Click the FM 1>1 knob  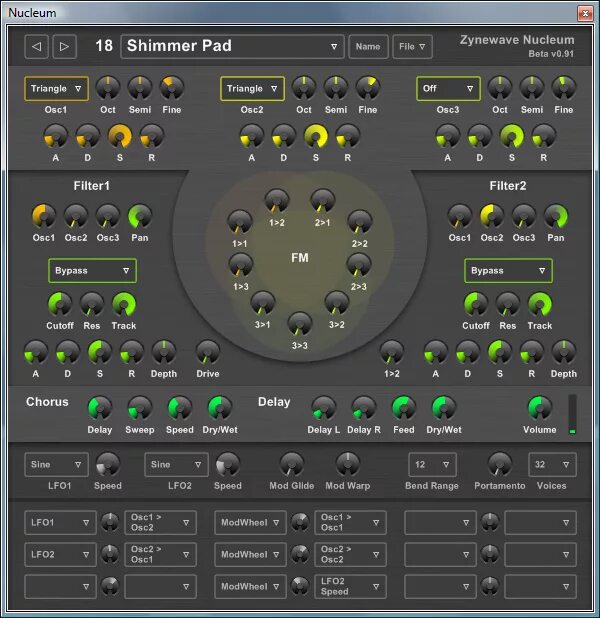[240, 222]
